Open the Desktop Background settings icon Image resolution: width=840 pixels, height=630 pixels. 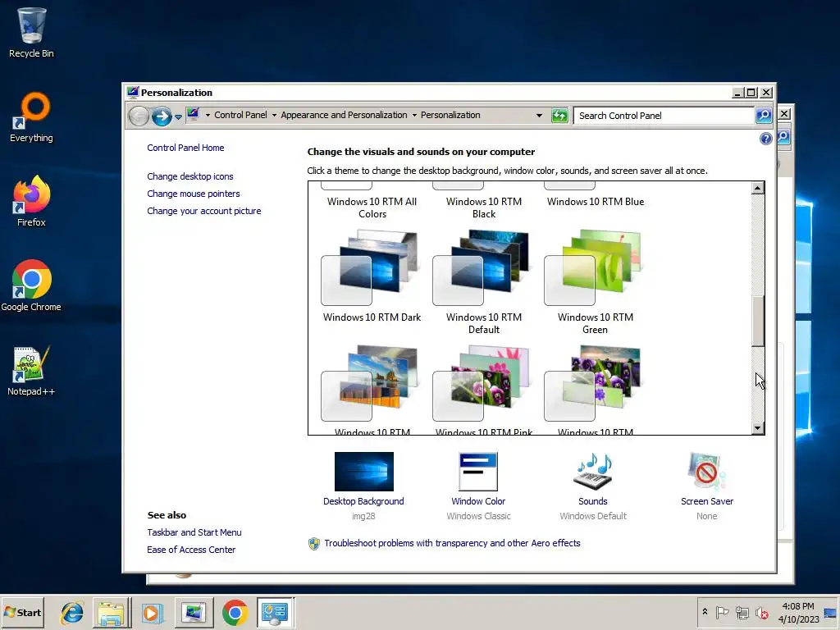coord(363,472)
